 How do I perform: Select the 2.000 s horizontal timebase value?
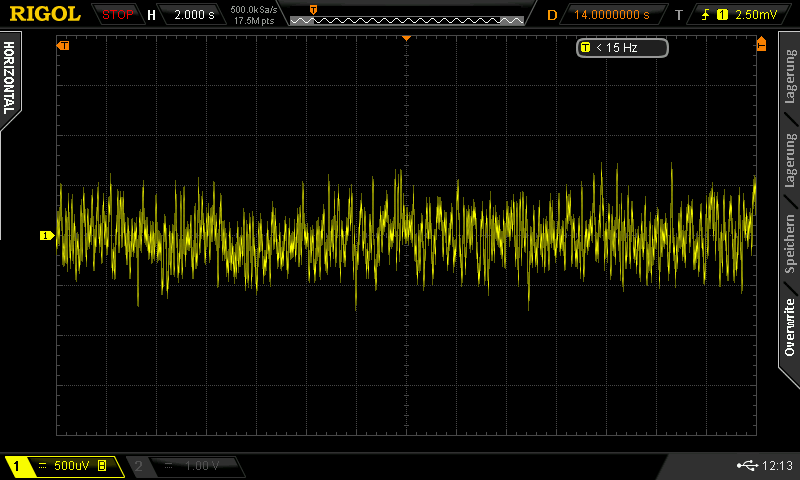[194, 15]
